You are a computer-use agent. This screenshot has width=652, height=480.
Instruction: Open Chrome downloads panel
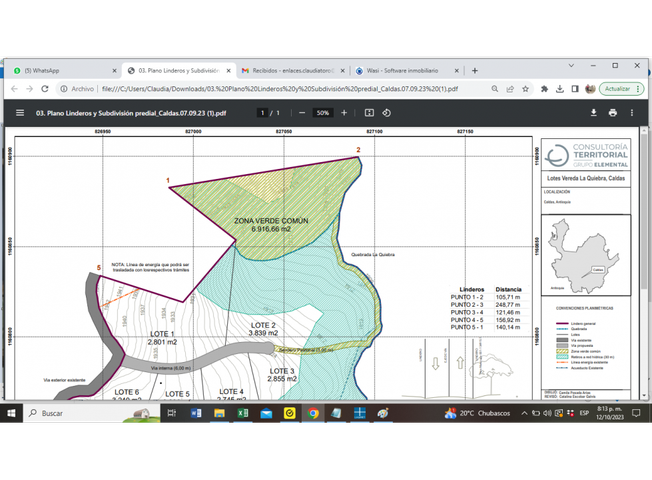pos(560,89)
